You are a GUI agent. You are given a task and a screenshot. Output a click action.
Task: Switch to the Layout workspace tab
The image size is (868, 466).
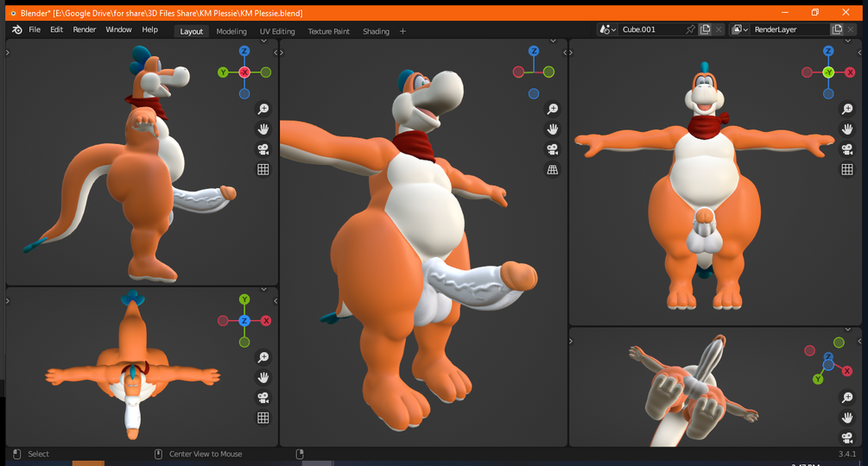click(192, 32)
